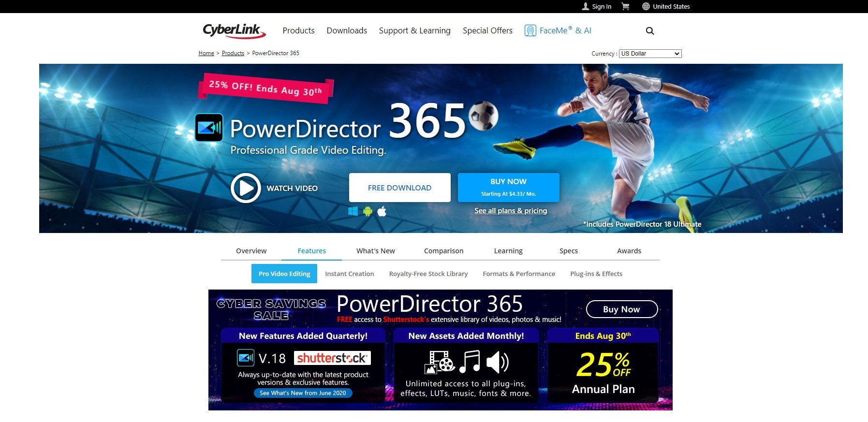Click the soccer ball image in banner

point(484,116)
